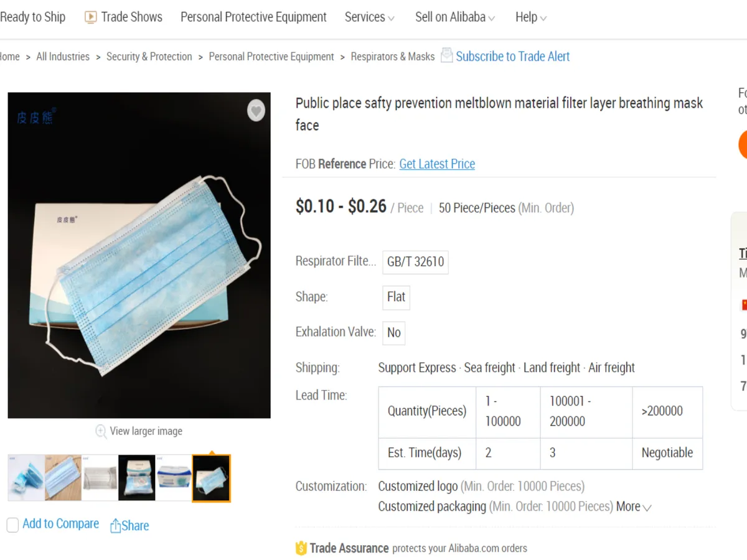This screenshot has width=747, height=560.
Task: Expand More customization options
Action: coord(634,506)
